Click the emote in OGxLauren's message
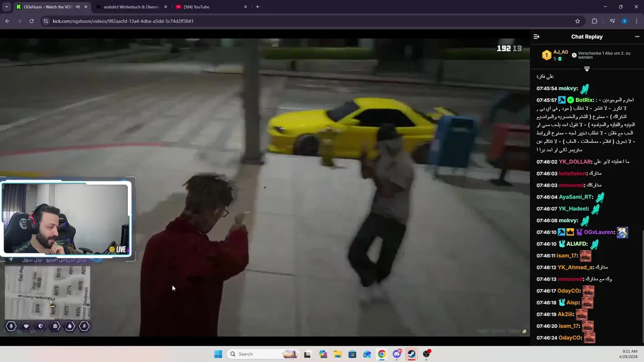The height and width of the screenshot is (362, 644). click(622, 232)
